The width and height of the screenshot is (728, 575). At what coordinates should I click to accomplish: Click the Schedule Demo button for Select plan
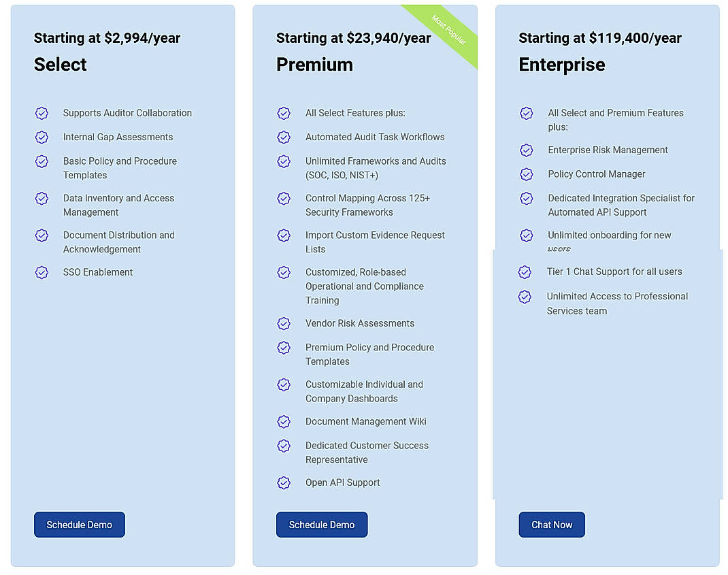[x=79, y=525]
